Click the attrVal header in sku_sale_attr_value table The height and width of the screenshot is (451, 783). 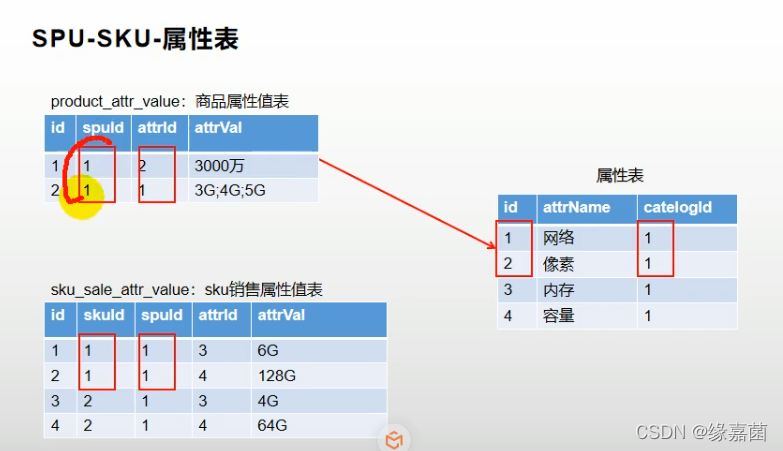point(281,315)
